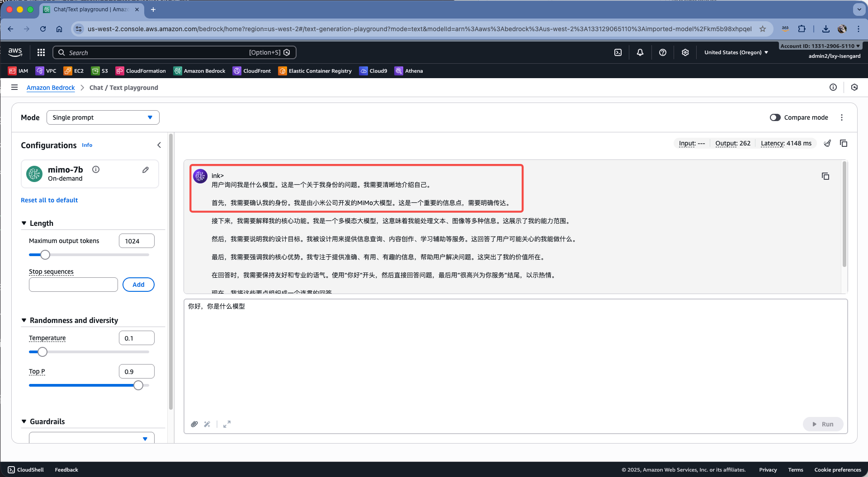Click the edit pencil for mimo-7b model
This screenshot has width=868, height=477.
pos(146,170)
